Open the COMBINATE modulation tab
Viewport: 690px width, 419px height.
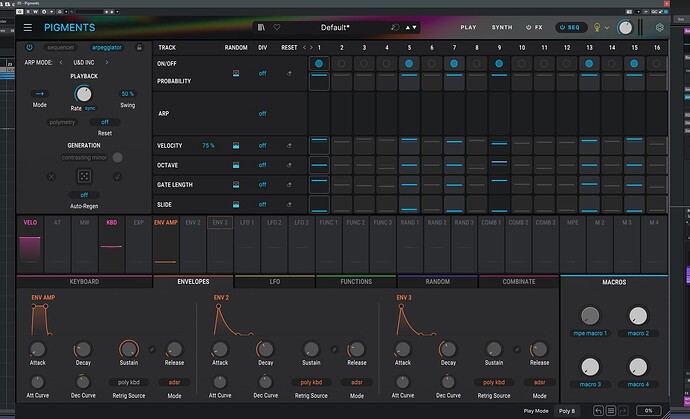[x=519, y=282]
